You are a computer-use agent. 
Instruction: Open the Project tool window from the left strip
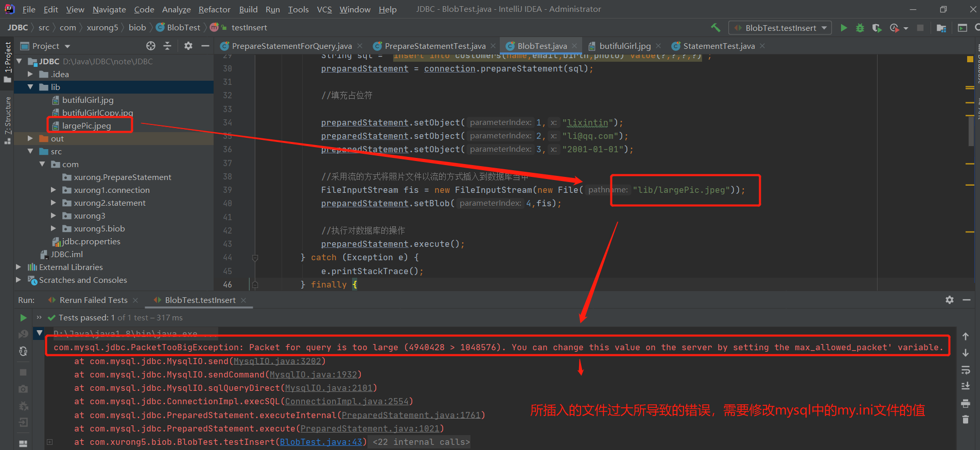(x=7, y=62)
